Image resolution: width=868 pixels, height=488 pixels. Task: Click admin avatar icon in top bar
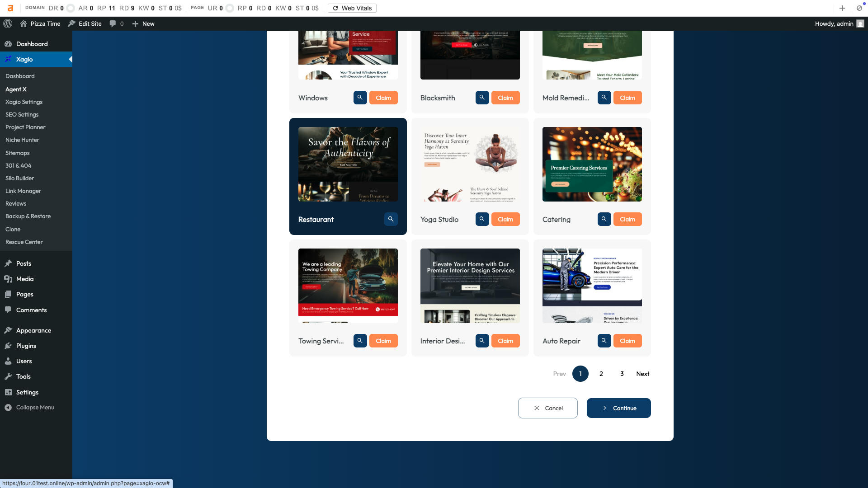(x=860, y=23)
